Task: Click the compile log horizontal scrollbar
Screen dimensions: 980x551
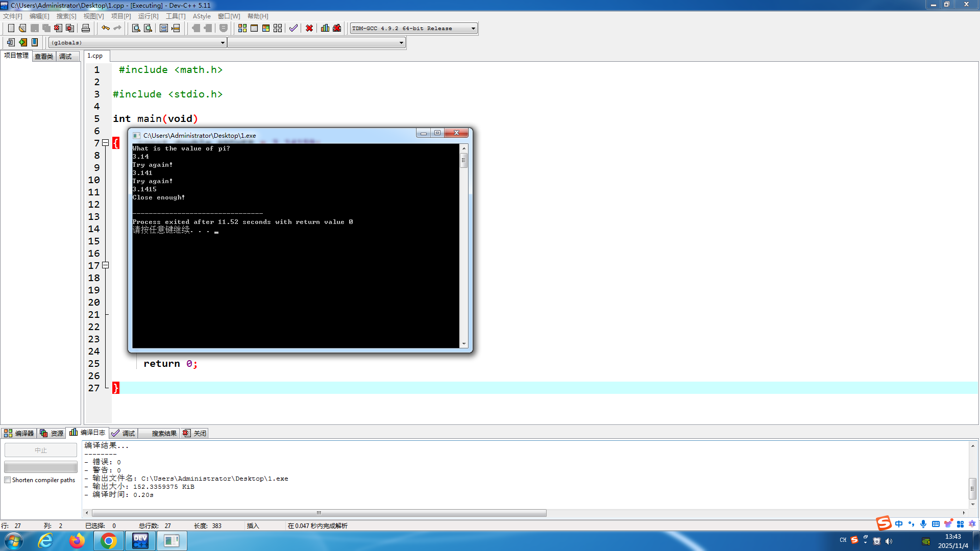Action: (x=319, y=513)
